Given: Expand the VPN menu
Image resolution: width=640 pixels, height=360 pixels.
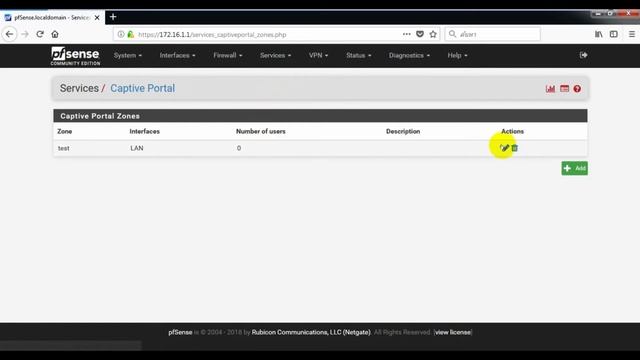Looking at the screenshot, I should coord(318,55).
